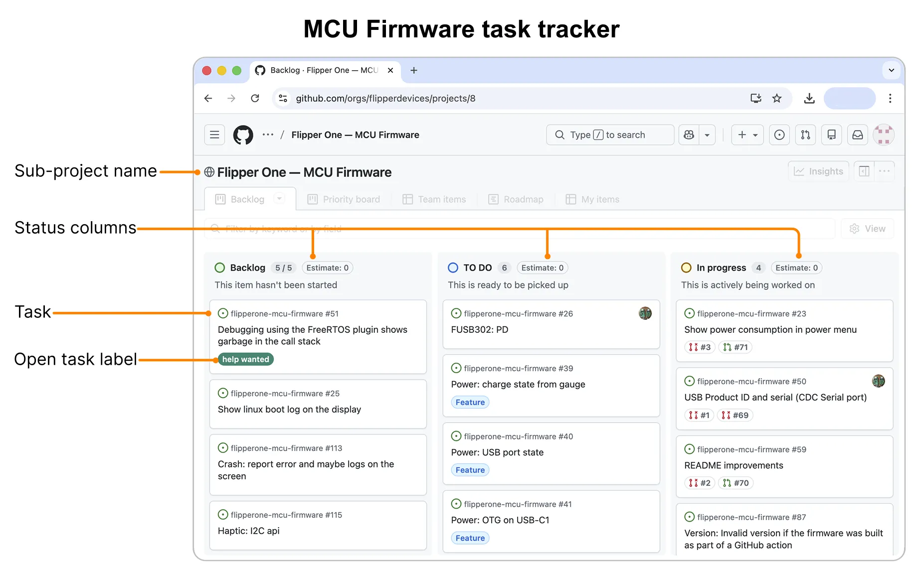Open Haptic: I2C api card

(318, 526)
